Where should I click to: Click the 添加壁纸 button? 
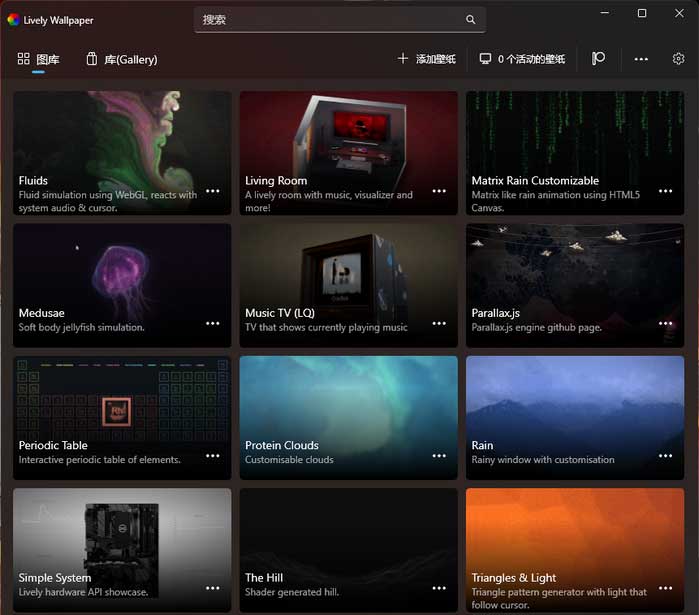tap(427, 59)
